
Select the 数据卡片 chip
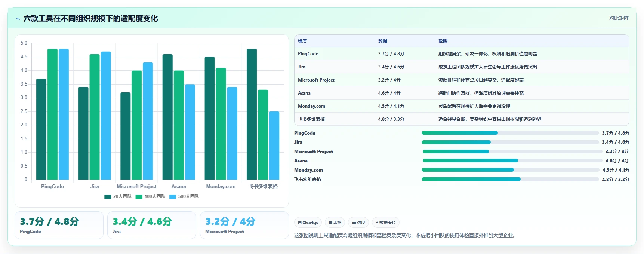(386, 223)
